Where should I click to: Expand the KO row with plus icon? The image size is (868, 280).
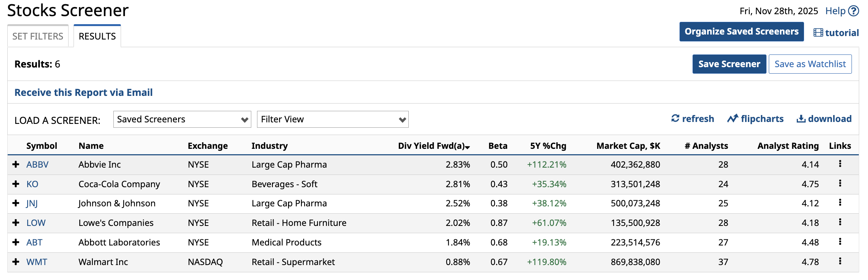[x=16, y=184]
